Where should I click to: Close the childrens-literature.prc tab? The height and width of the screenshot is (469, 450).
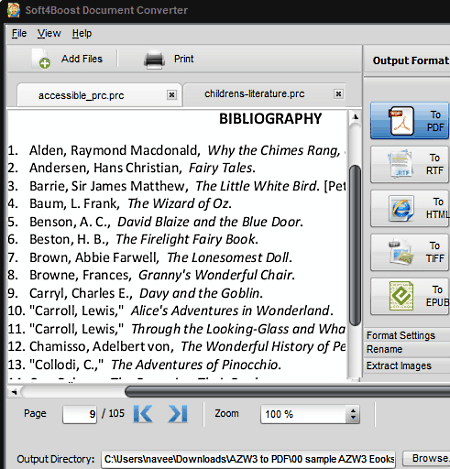pos(338,94)
